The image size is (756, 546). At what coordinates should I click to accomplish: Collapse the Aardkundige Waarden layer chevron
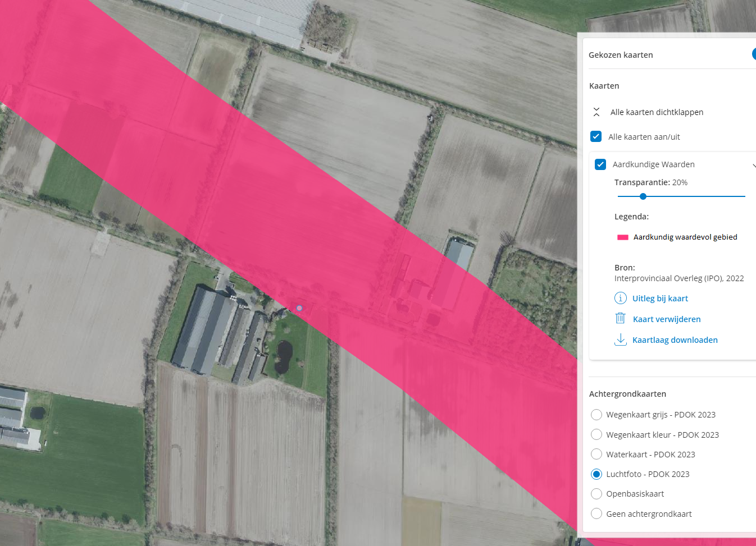click(753, 165)
